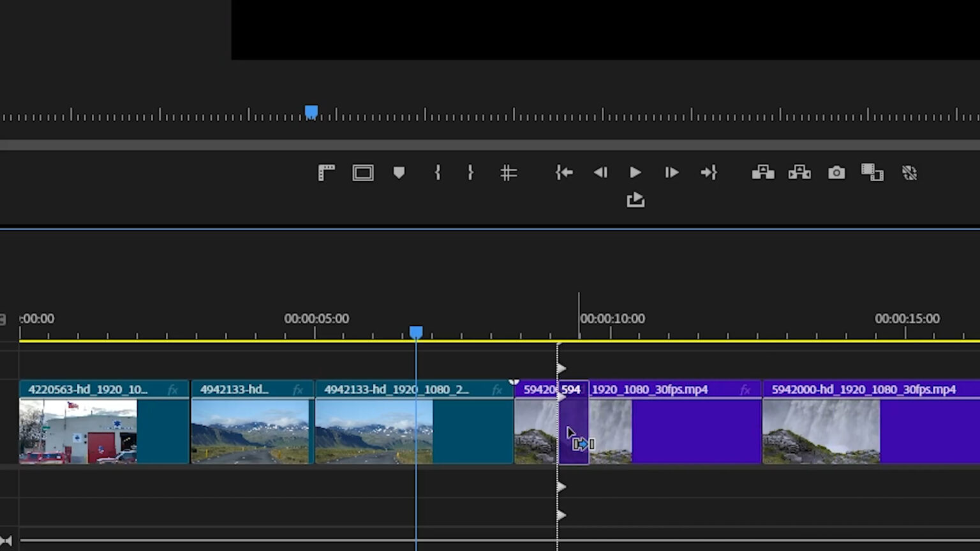This screenshot has height=551, width=980.
Task: Extract the marked range from the timeline
Action: click(x=799, y=172)
